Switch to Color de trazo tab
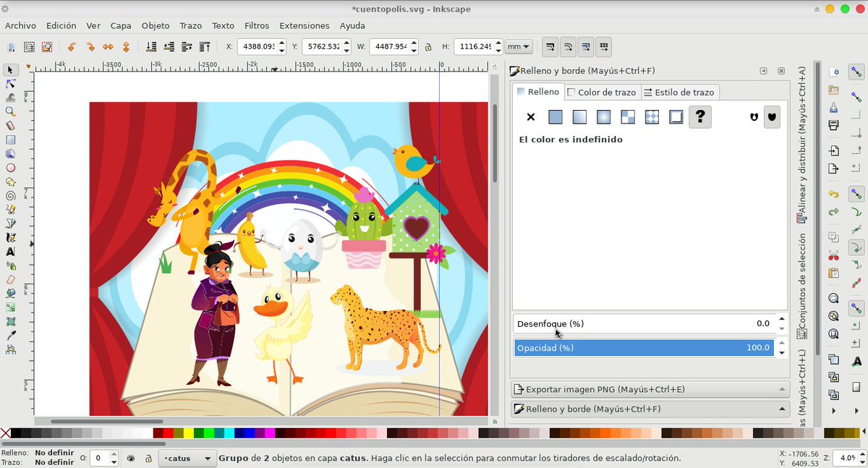868x468 pixels. coord(602,92)
